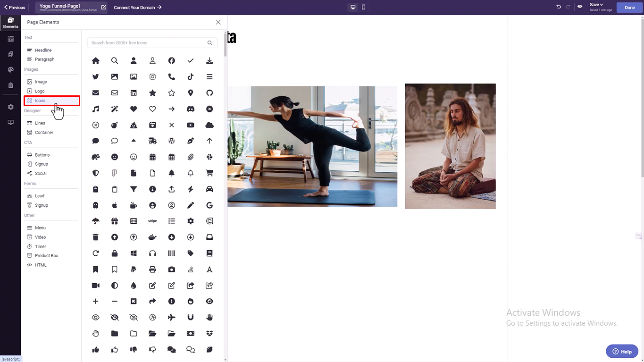This screenshot has width=644, height=362.
Task: Pick the Google G logo icon
Action: [209, 205]
